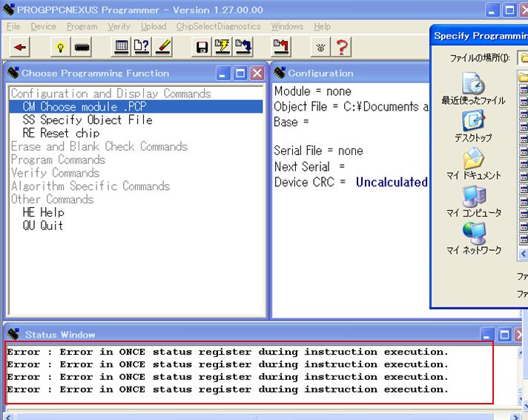The width and height of the screenshot is (528, 420).
Task: Click the black chip module toolbar icon
Action: pos(82,47)
